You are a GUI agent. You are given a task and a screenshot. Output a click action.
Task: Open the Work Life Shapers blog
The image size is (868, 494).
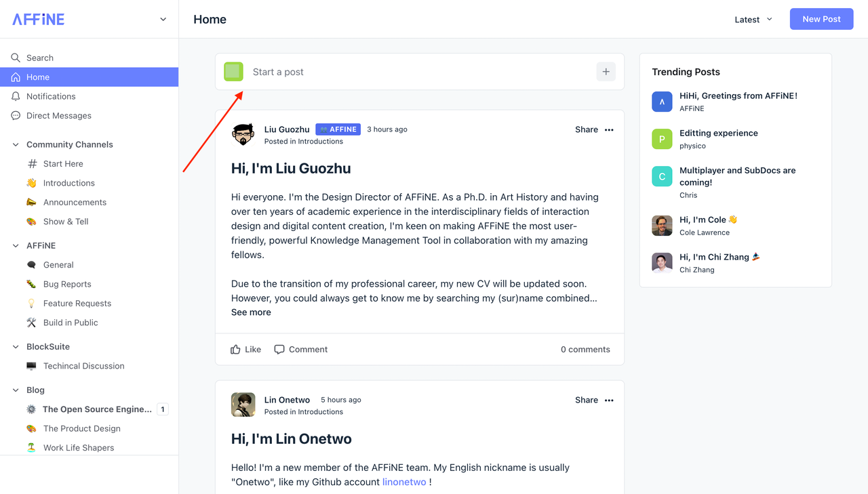coord(90,448)
